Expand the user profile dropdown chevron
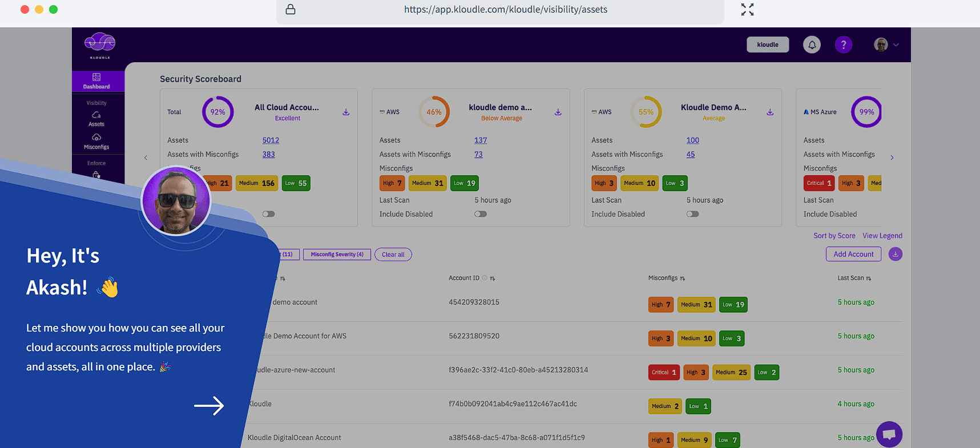The height and width of the screenshot is (448, 980). pos(896,45)
